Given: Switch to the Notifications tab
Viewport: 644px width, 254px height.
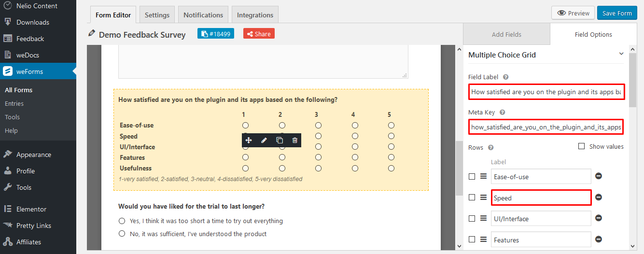Looking at the screenshot, I should pos(203,15).
